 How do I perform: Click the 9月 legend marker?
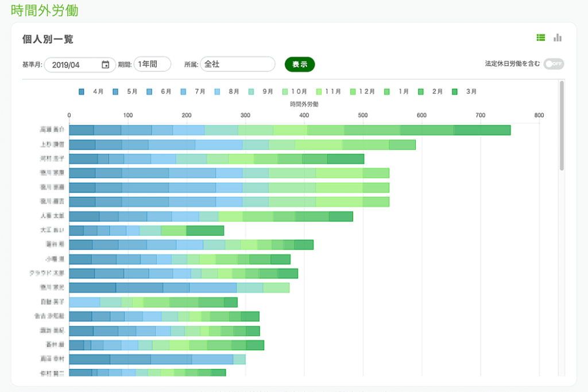click(251, 92)
